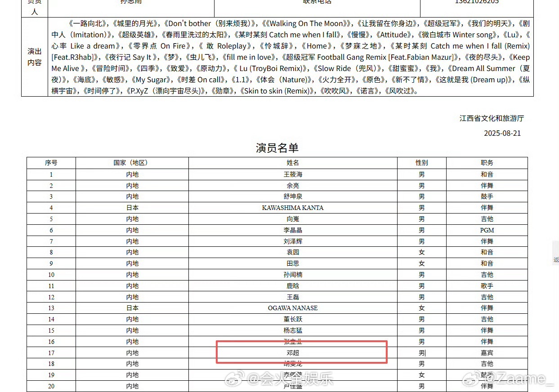Click the 演出内容 row label
Image resolution: width=559 pixels, height=392 pixels.
pyautogui.click(x=35, y=57)
